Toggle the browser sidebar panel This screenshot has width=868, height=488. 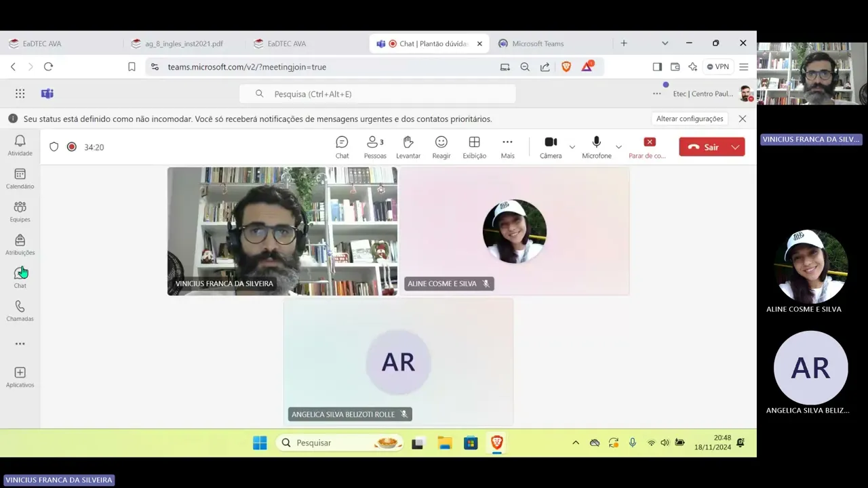657,66
